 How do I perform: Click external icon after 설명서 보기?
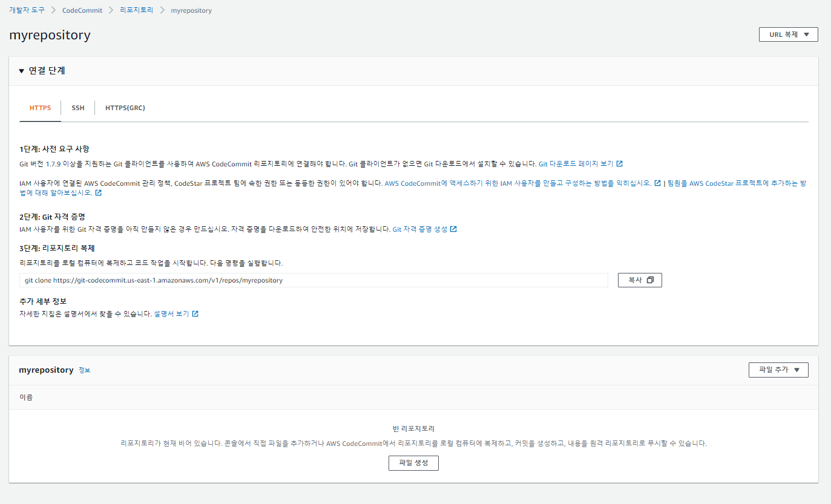195,314
